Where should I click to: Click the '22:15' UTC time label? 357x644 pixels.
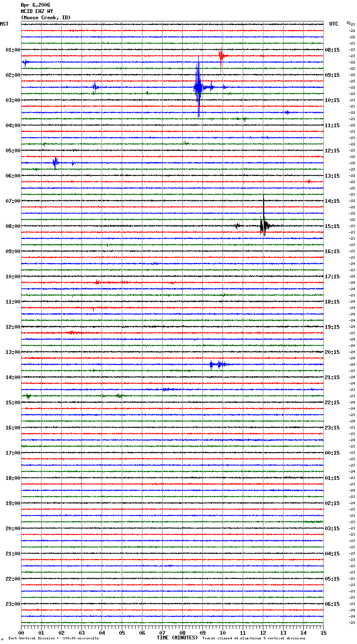pos(332,403)
